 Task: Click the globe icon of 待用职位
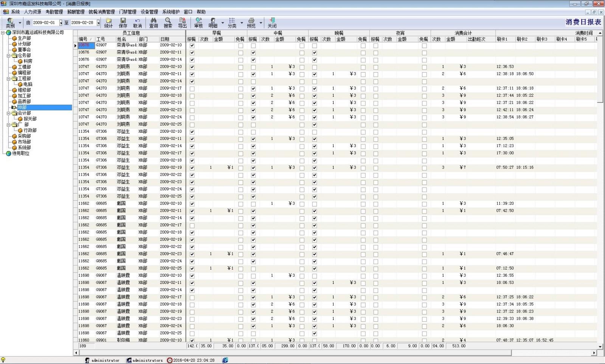click(9, 153)
